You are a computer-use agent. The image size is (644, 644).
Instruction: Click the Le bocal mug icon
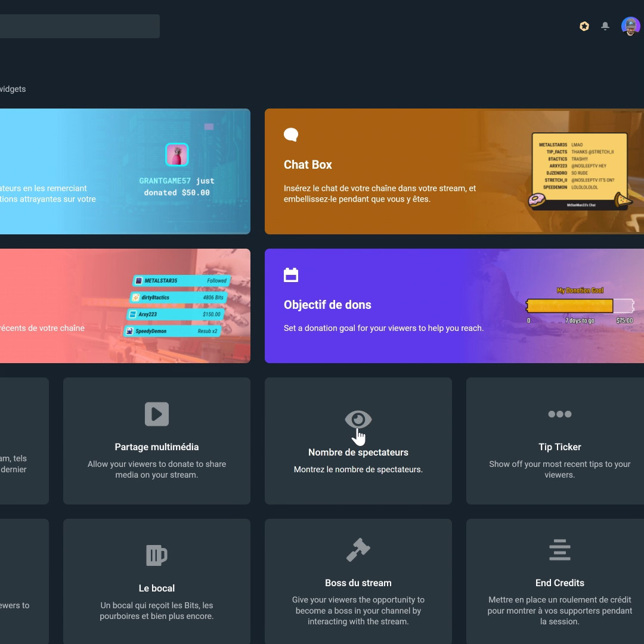[157, 555]
